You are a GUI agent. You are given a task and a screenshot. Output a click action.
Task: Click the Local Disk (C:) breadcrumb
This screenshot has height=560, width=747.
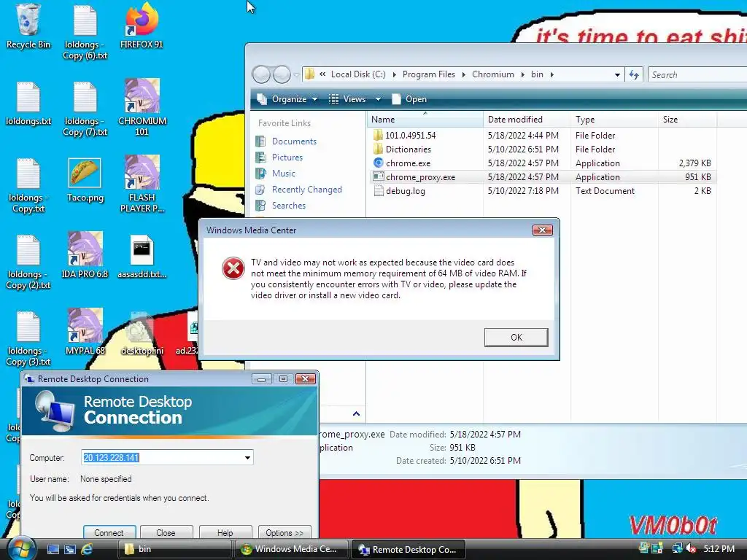point(358,74)
